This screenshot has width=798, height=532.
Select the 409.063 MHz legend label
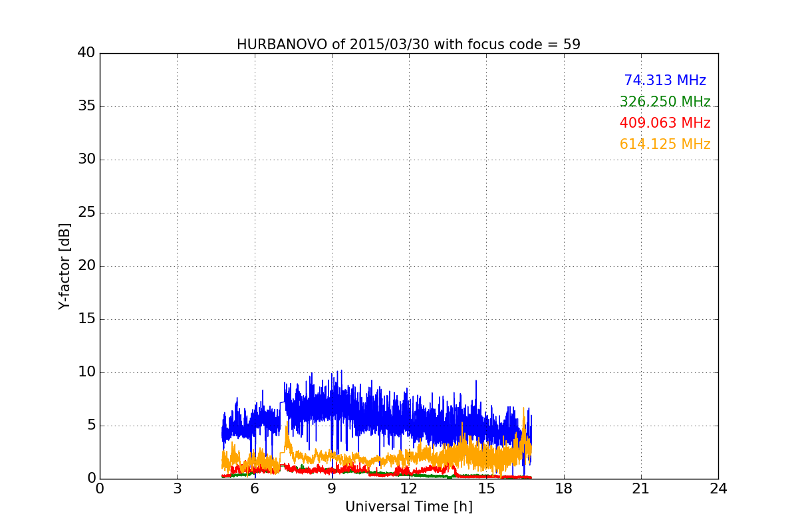[x=665, y=123]
